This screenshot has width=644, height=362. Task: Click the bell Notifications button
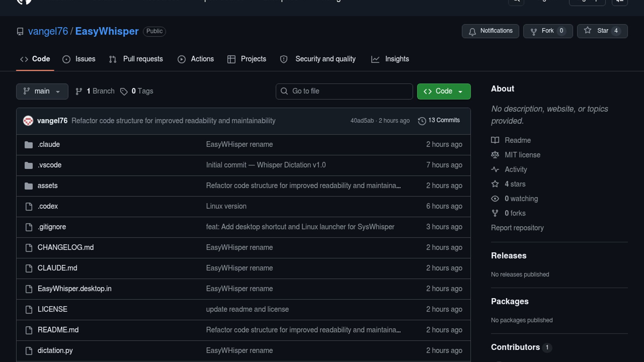(x=490, y=31)
